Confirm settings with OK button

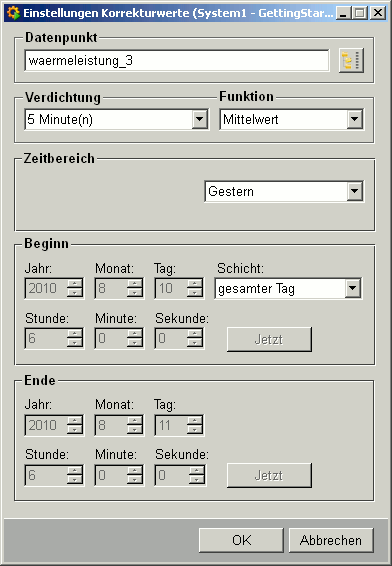(241, 540)
